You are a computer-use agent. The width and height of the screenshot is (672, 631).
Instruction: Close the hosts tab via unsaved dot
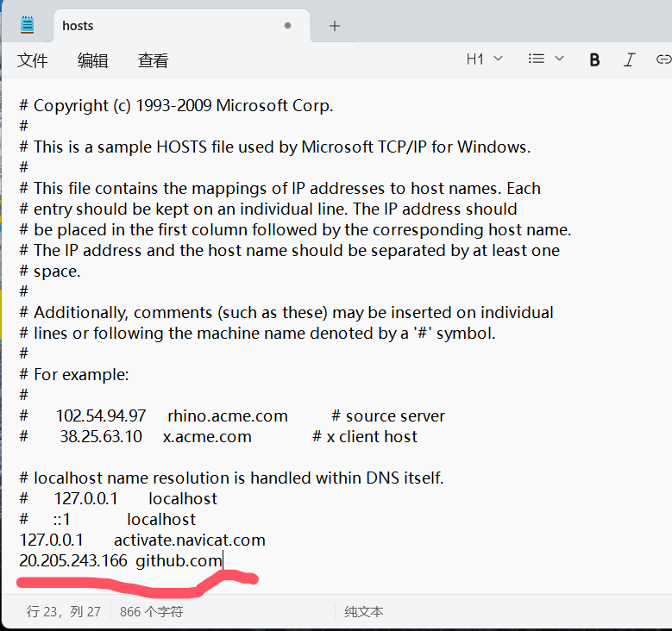click(287, 26)
